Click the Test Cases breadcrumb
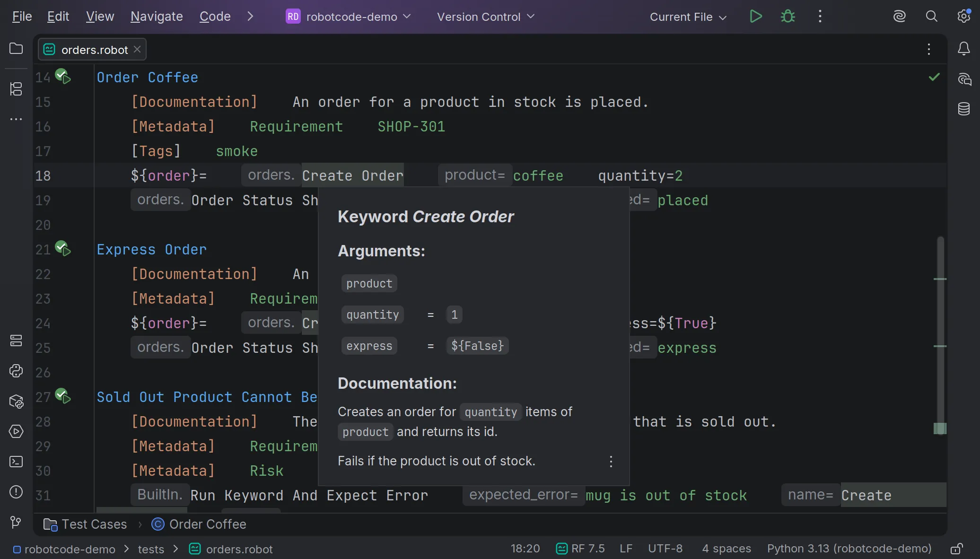The image size is (980, 559). point(85,524)
